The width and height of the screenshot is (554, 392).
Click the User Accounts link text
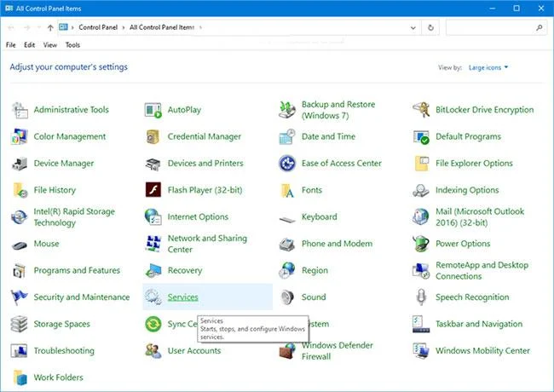click(194, 351)
